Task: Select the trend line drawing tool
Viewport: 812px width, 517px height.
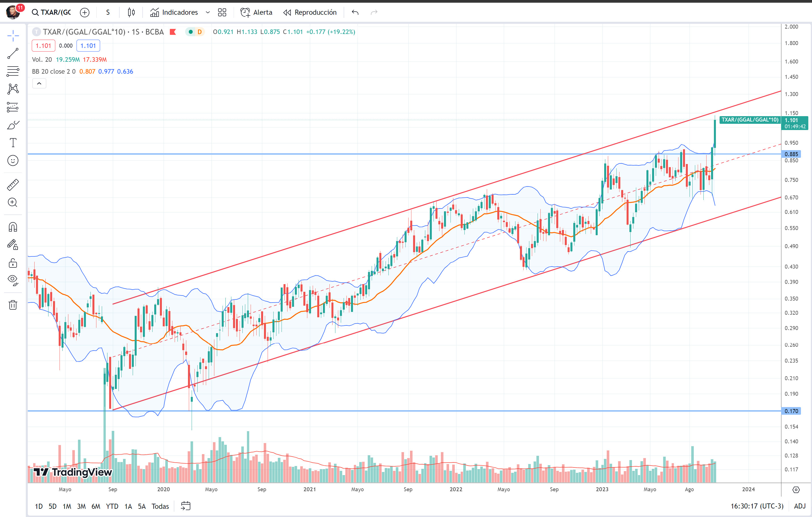Action: 13,54
